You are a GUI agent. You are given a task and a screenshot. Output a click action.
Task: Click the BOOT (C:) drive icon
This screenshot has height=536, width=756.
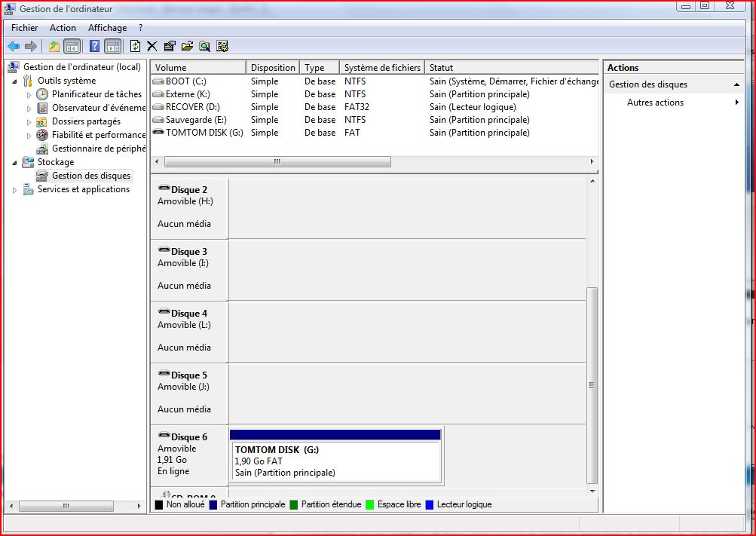click(x=158, y=81)
